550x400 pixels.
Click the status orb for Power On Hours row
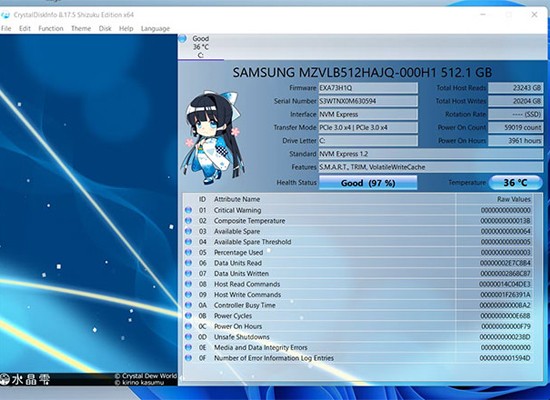click(189, 326)
